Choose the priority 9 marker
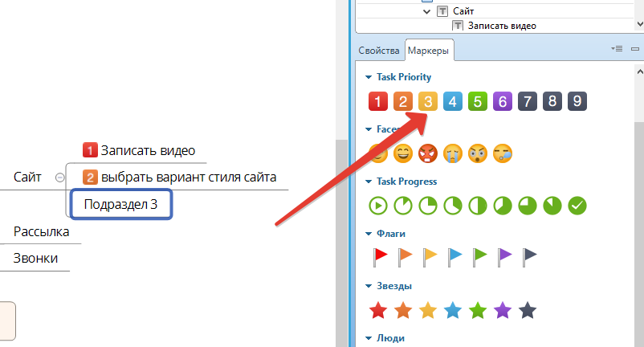 pyautogui.click(x=577, y=101)
